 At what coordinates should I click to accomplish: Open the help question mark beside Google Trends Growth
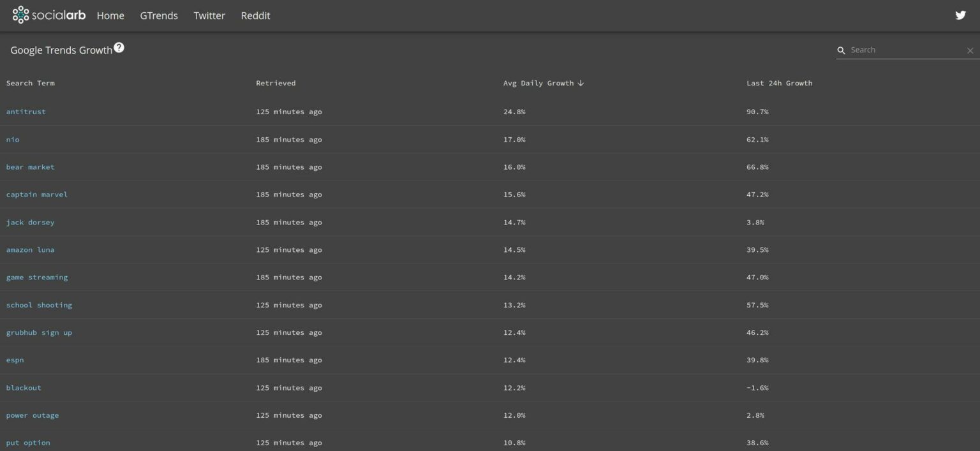coord(119,46)
